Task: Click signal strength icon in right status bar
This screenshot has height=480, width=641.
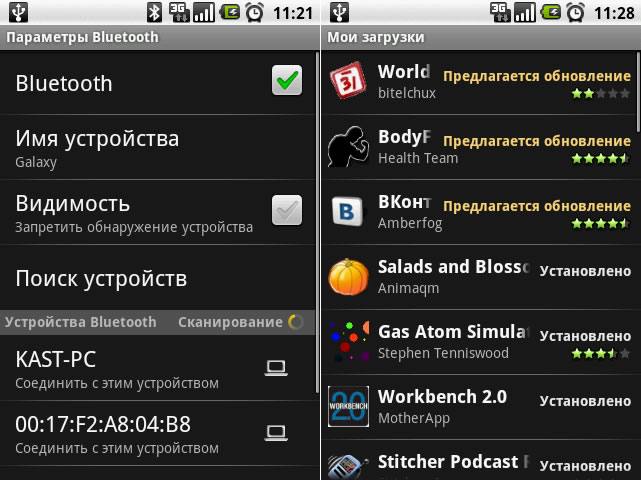Action: (x=525, y=13)
